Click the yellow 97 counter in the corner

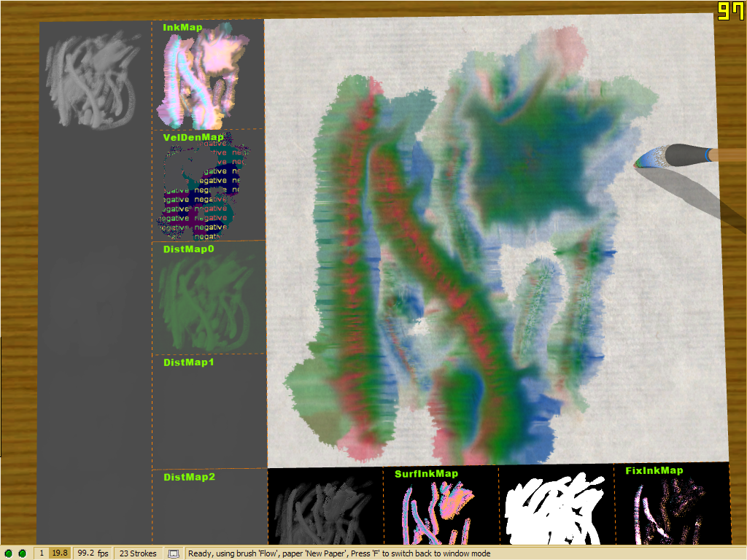tap(731, 11)
